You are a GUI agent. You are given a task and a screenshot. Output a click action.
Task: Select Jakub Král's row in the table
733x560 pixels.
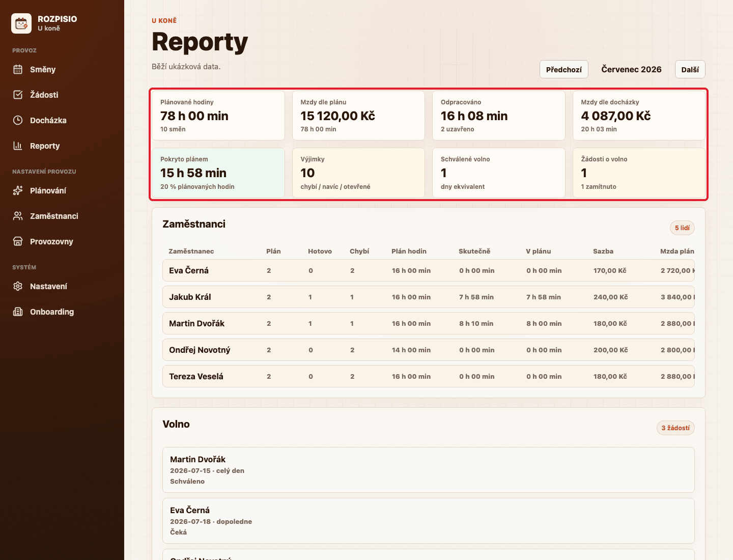click(x=429, y=297)
